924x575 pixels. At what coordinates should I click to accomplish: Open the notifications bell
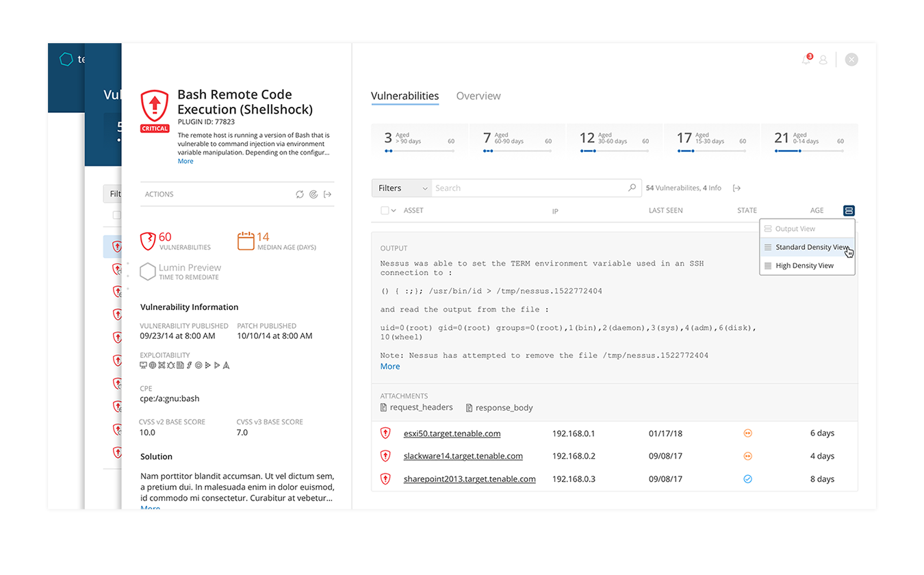[806, 60]
